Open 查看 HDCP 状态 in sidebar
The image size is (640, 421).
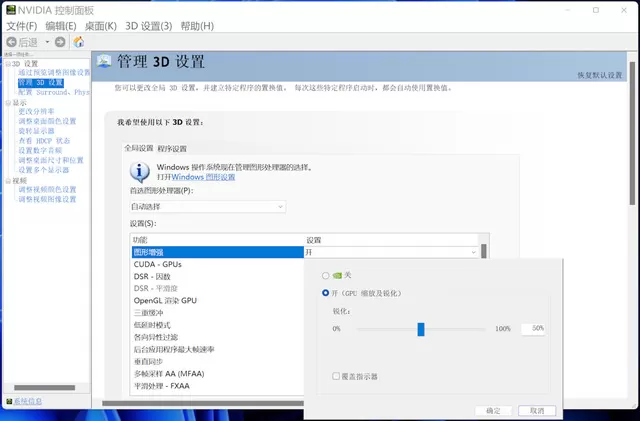44,141
